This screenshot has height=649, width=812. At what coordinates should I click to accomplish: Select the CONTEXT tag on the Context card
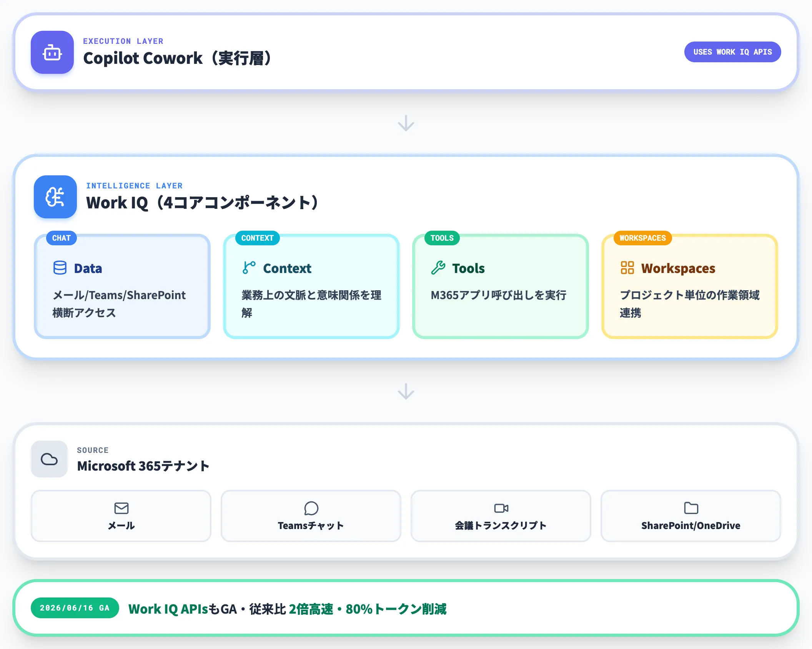pos(257,238)
